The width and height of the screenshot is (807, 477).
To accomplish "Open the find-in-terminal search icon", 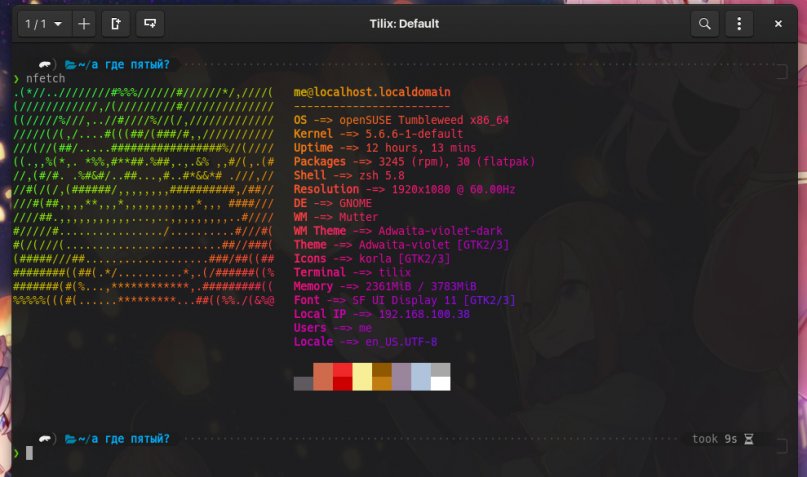I will pos(705,23).
